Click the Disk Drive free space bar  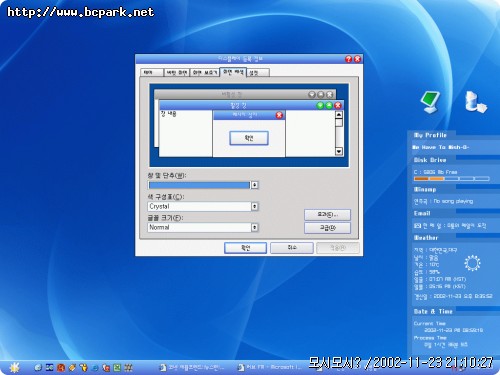click(x=451, y=179)
